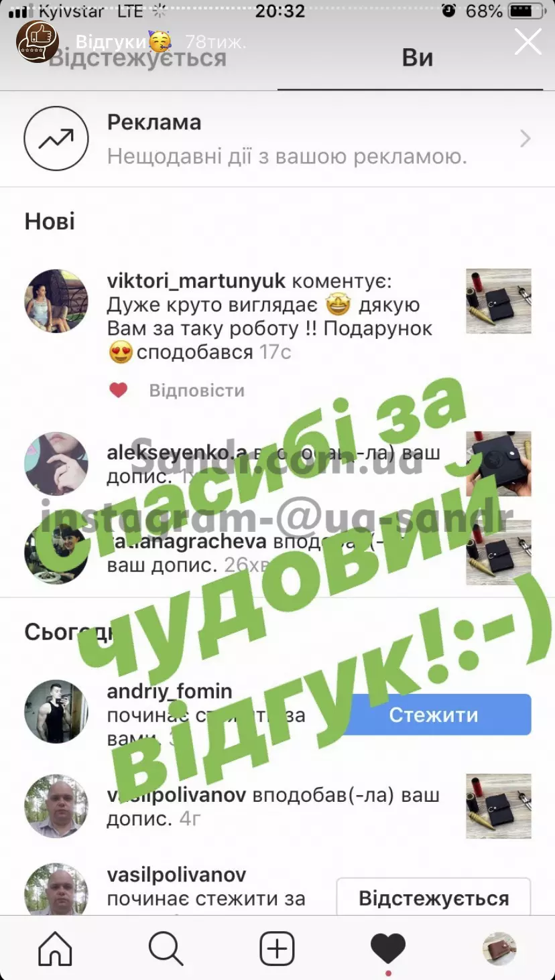Tap the Реклама trending arrow icon
Image resolution: width=555 pixels, height=980 pixels.
(56, 139)
